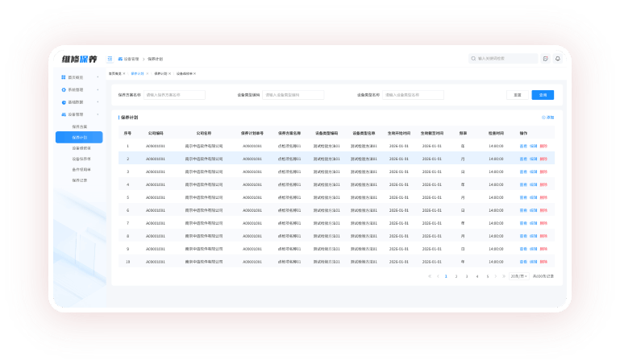Collapse the 设备管理 sidebar menu
620x364 pixels.
pos(98,114)
